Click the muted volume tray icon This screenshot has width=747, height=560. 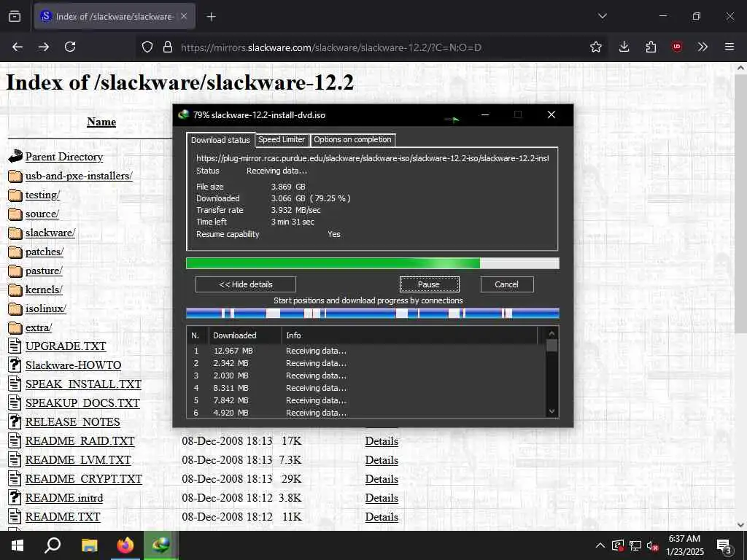coord(653,546)
